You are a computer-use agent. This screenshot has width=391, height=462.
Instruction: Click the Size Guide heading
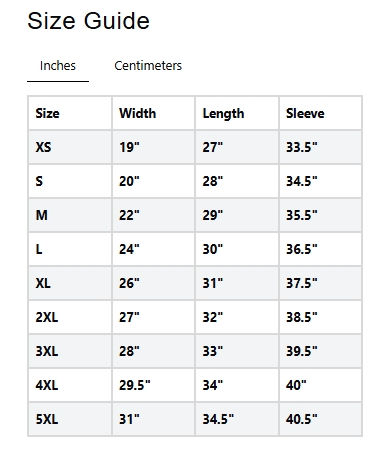coord(88,21)
